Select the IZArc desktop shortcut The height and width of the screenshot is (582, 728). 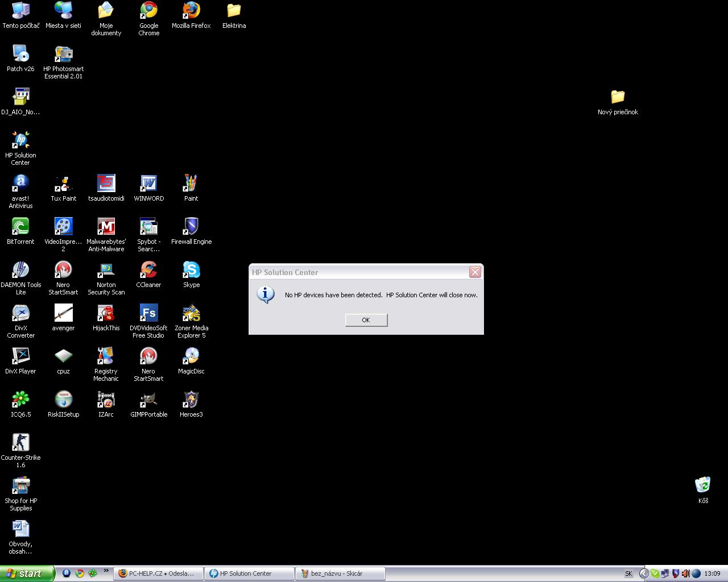pyautogui.click(x=106, y=404)
